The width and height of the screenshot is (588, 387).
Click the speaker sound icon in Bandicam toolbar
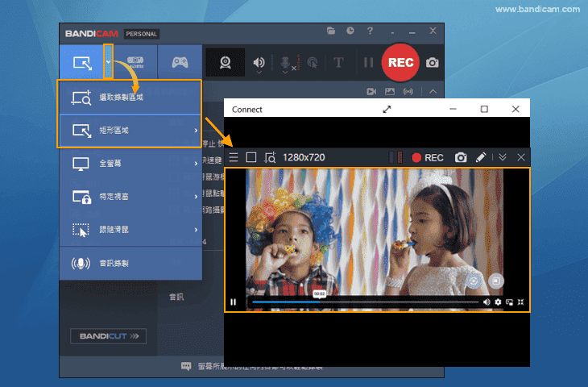[259, 61]
